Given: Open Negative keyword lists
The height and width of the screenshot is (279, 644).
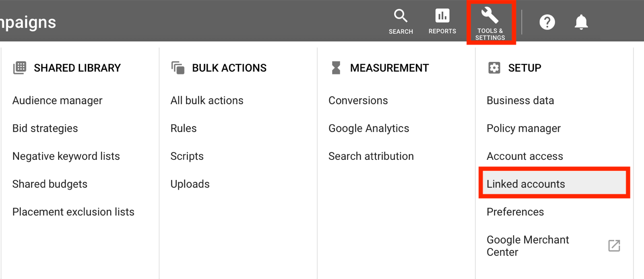Looking at the screenshot, I should 66,156.
